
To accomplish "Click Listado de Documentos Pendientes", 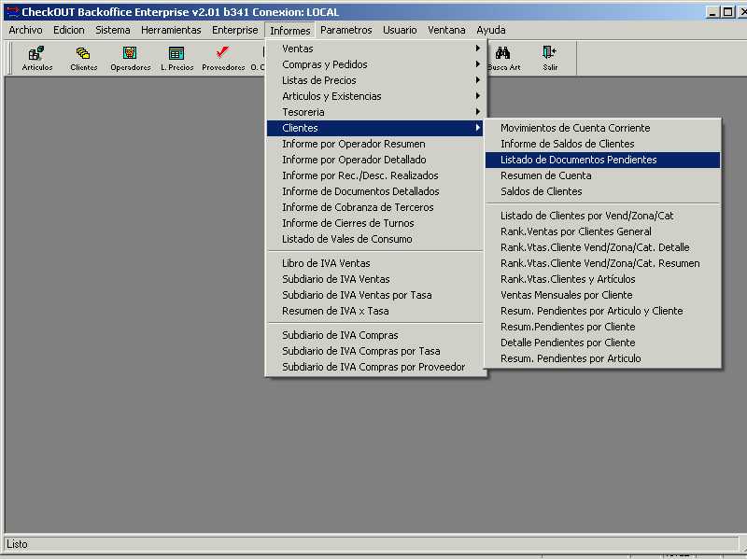I will pos(602,160).
